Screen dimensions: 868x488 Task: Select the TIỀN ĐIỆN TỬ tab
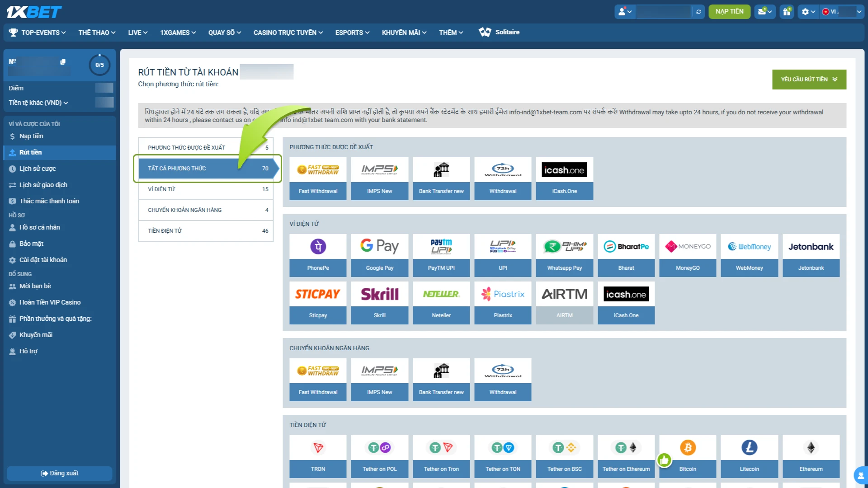point(206,230)
